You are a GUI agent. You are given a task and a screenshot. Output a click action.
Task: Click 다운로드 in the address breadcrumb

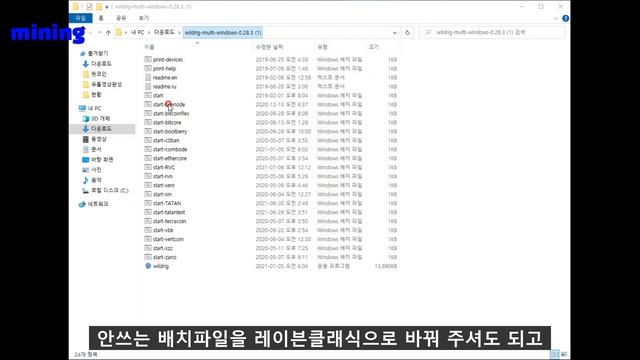click(x=164, y=32)
